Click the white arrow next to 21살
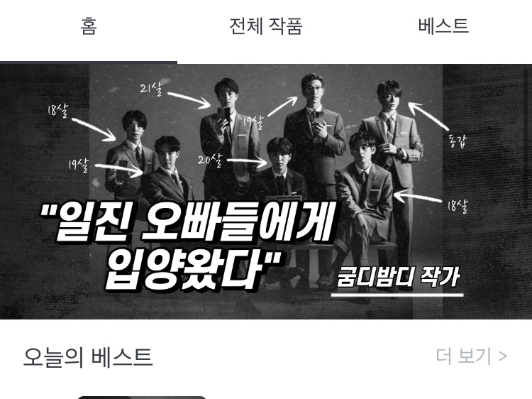This screenshot has height=399, width=532. (189, 100)
